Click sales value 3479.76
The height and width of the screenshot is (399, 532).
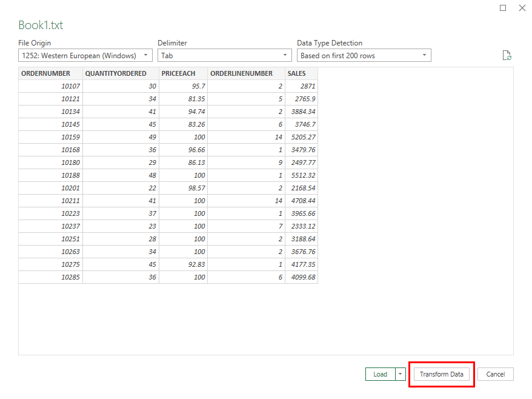tap(301, 150)
